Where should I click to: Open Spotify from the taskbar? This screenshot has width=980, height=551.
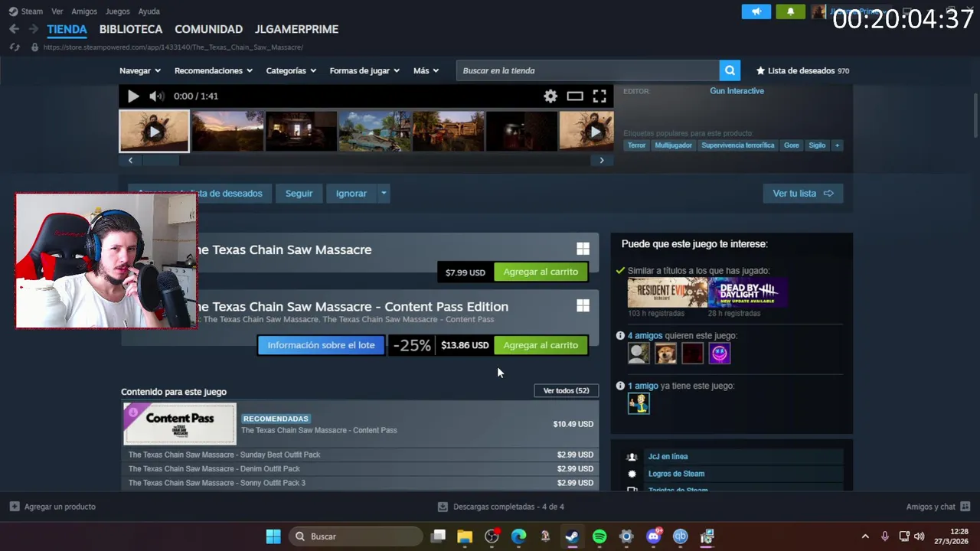click(599, 536)
